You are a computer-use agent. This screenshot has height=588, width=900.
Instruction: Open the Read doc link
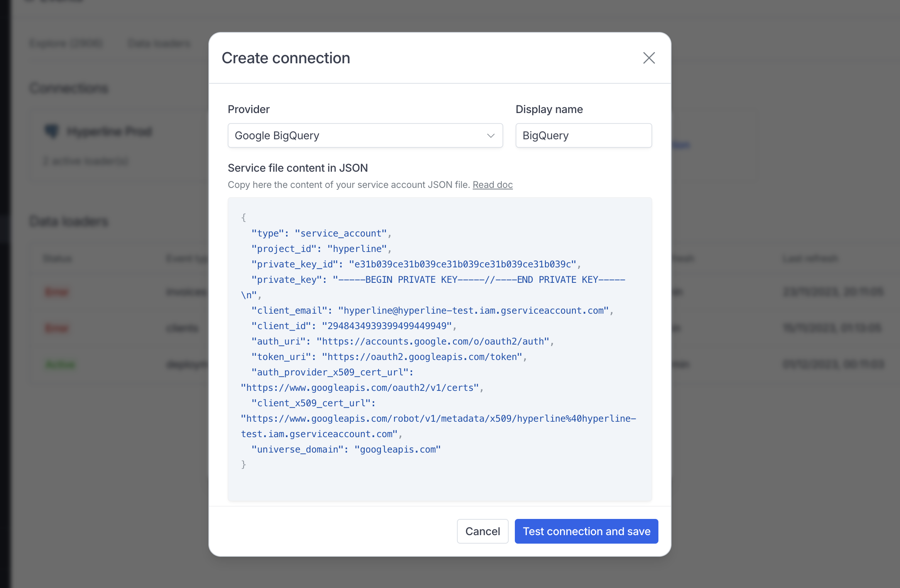(x=492, y=185)
